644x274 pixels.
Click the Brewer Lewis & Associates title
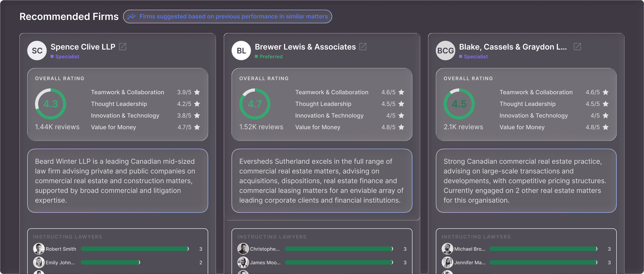pyautogui.click(x=305, y=47)
